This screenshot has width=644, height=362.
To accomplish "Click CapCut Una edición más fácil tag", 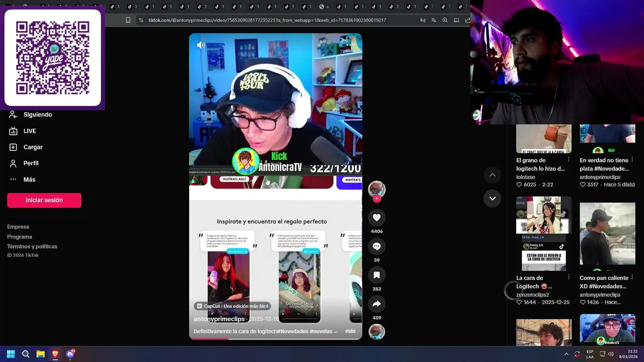I will 233,306.
